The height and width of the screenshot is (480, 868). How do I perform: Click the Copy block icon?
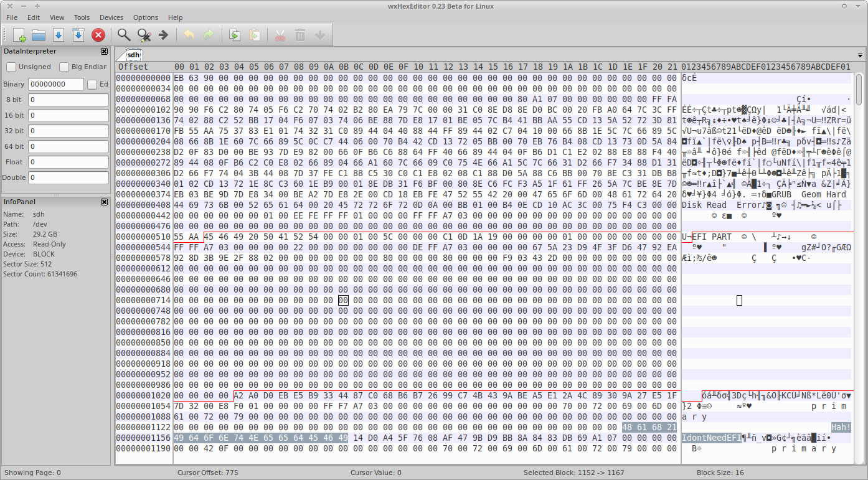click(235, 35)
